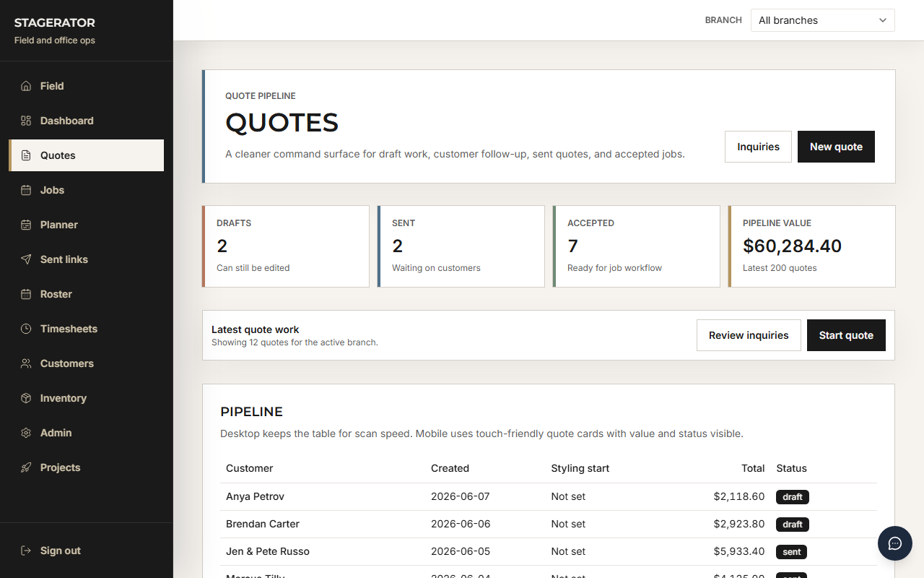The image size is (924, 578).
Task: Click the Styling start column header
Action: [580, 468]
